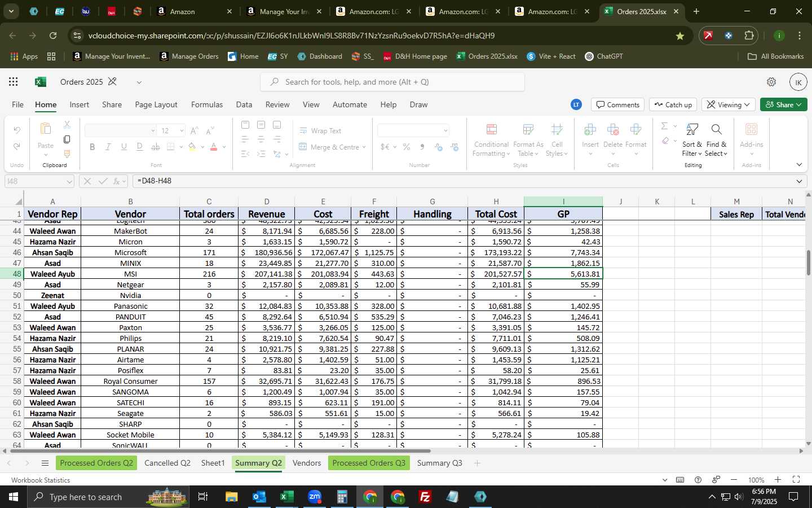Open the Excel app launcher grid

[x=13, y=82]
